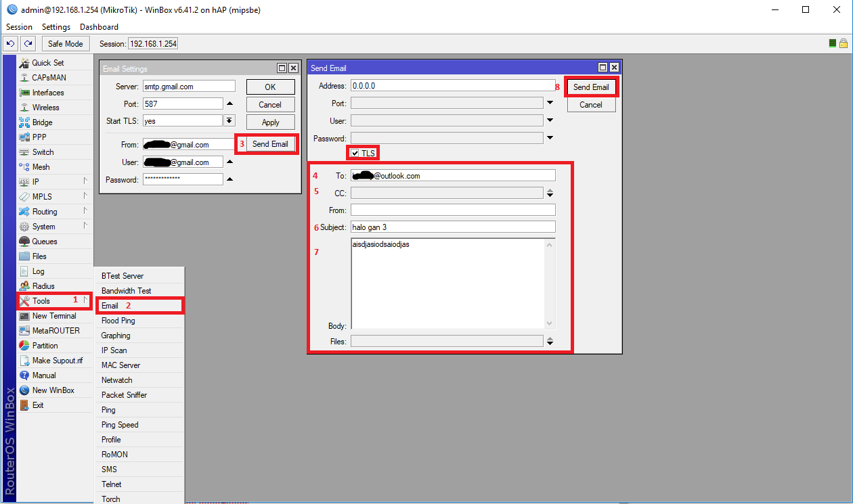Click the To recipient field
The width and height of the screenshot is (853, 504).
(x=453, y=176)
